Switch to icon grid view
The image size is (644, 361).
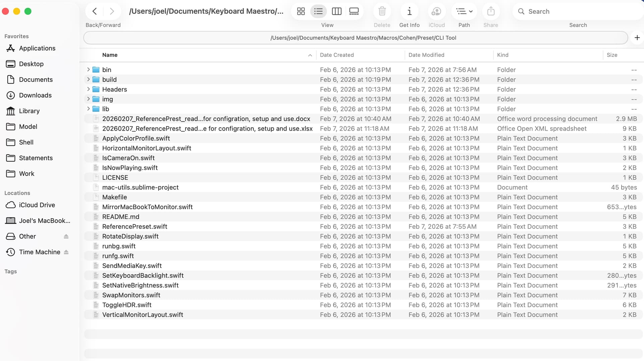pos(301,11)
